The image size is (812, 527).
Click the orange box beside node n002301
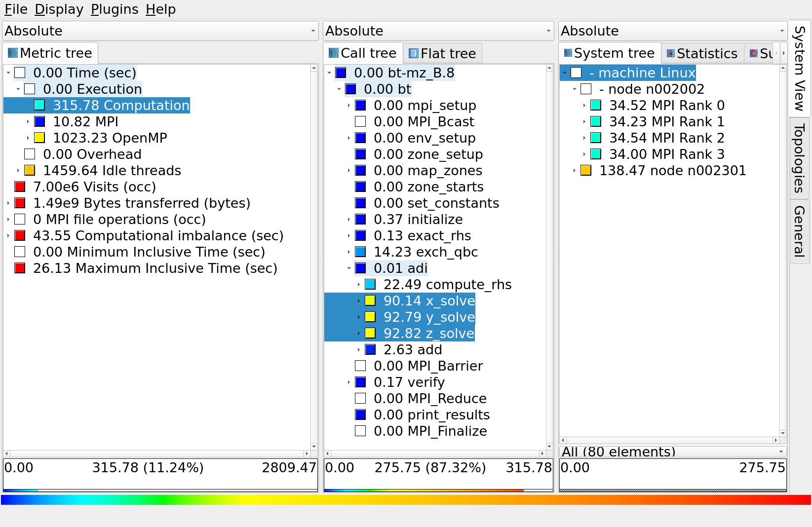tap(586, 170)
